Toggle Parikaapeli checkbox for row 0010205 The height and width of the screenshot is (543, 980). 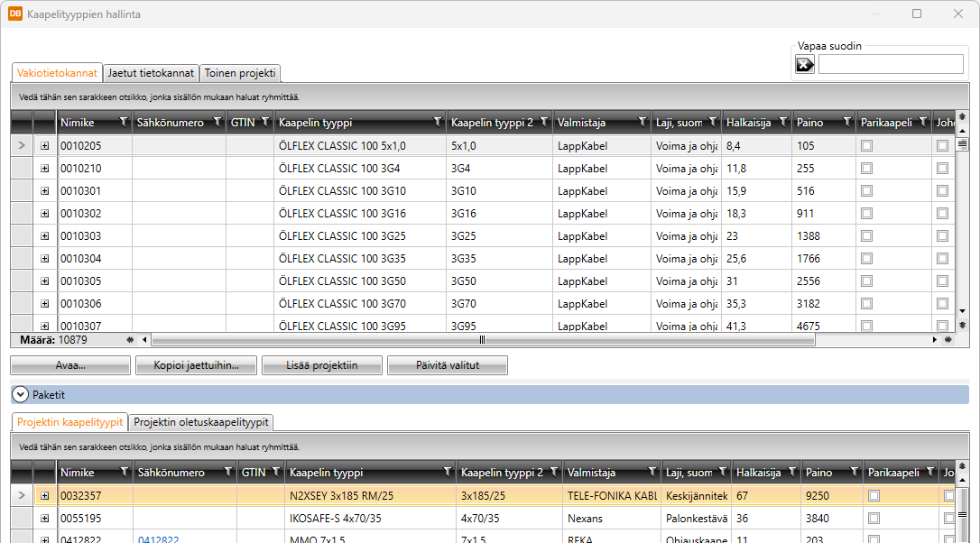click(x=866, y=145)
